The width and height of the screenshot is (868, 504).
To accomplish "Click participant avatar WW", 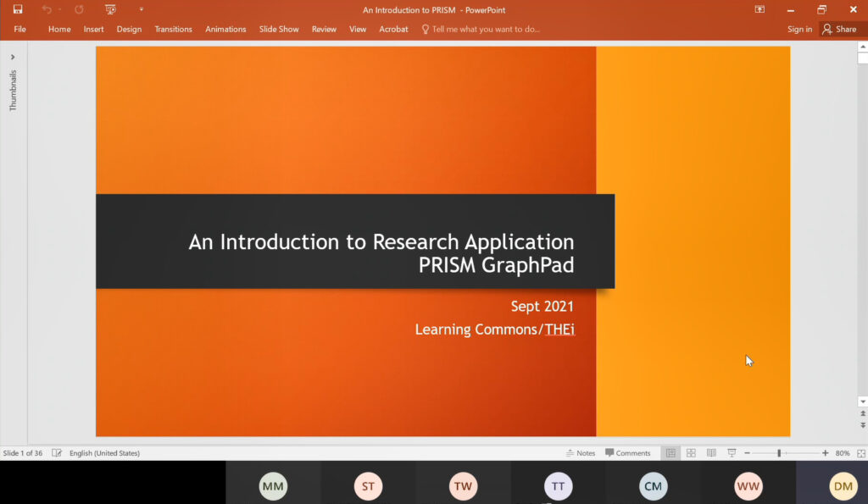I will click(748, 486).
